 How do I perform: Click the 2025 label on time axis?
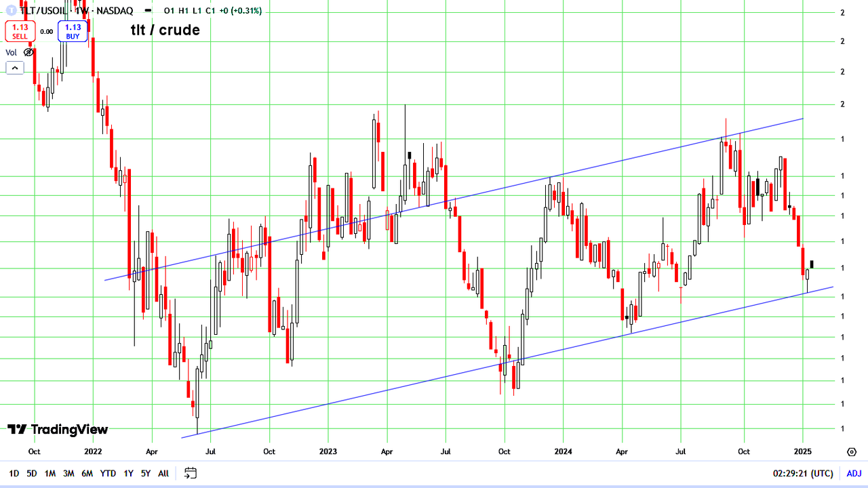pyautogui.click(x=803, y=451)
